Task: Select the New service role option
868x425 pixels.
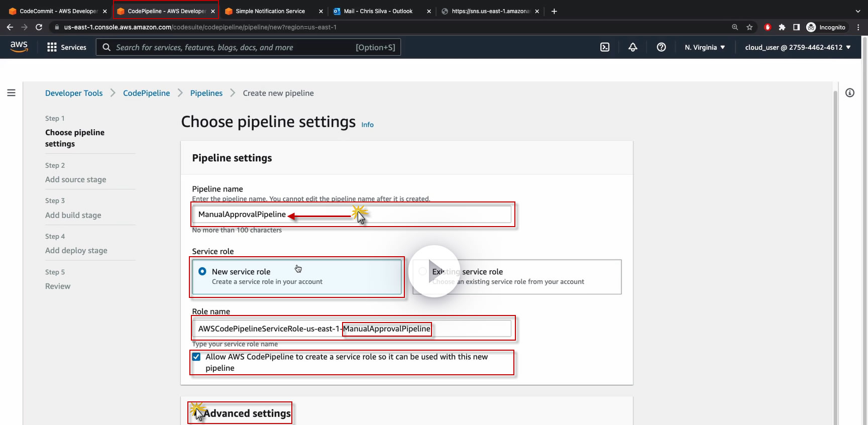Action: click(x=296, y=277)
